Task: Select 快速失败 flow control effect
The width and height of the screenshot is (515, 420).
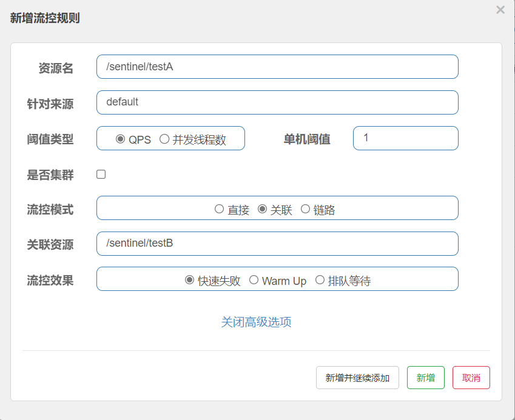Action: pyautogui.click(x=189, y=280)
